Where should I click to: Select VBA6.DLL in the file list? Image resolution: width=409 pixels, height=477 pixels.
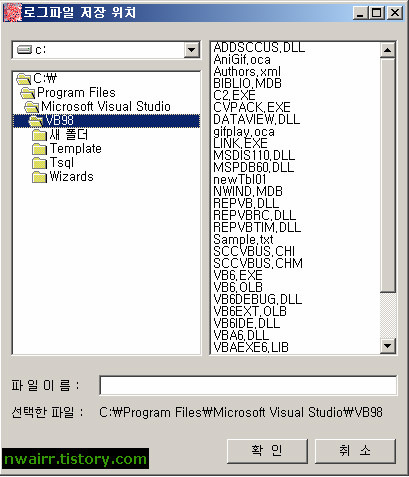[241, 335]
